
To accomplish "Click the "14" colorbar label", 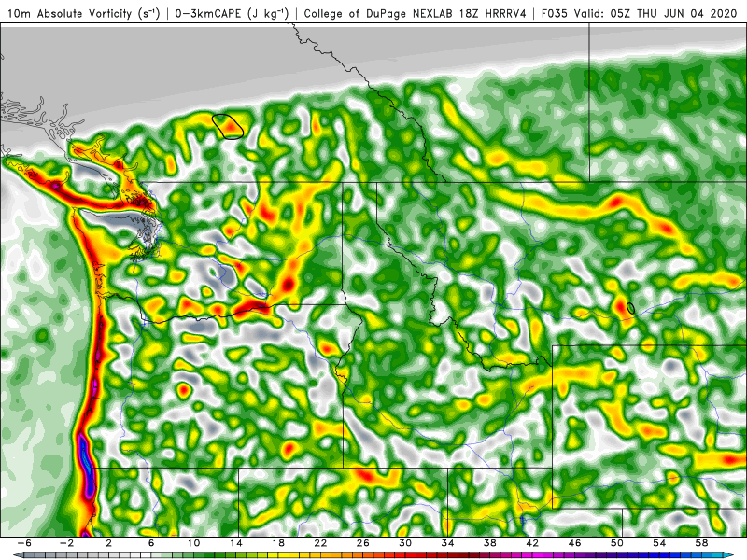I will pos(236,543).
